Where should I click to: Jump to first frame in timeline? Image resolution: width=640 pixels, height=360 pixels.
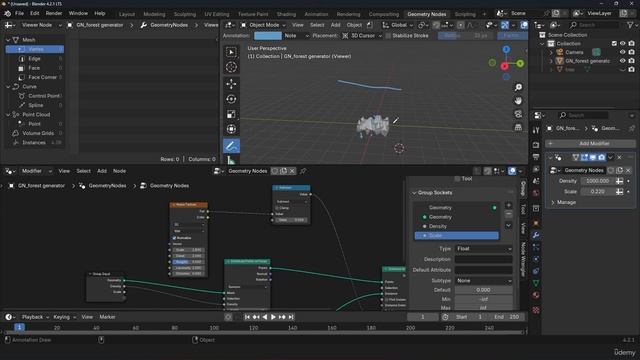pos(247,317)
